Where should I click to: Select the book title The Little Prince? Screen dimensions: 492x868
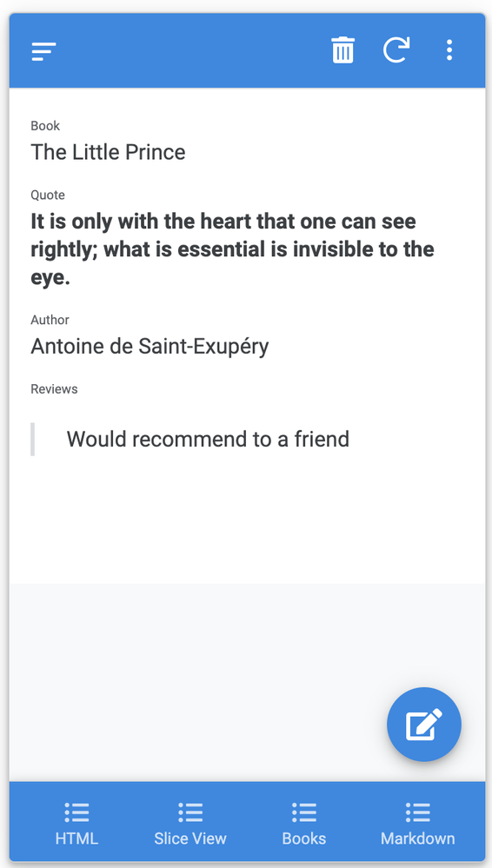108,152
